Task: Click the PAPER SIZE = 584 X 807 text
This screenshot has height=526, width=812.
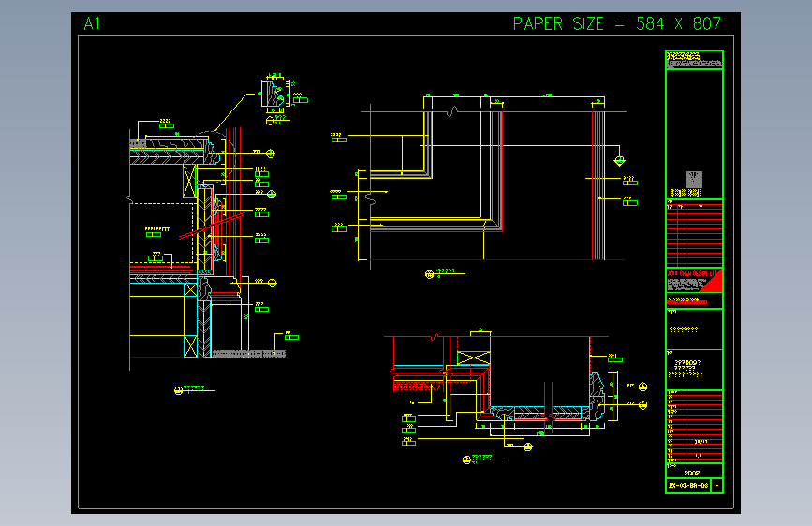Action: pyautogui.click(x=617, y=23)
